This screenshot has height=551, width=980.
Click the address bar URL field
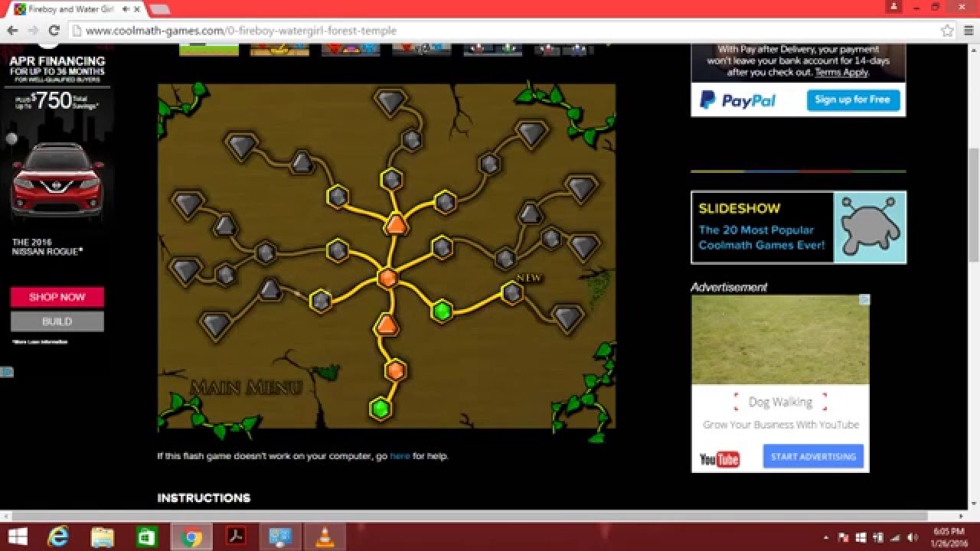point(505,31)
